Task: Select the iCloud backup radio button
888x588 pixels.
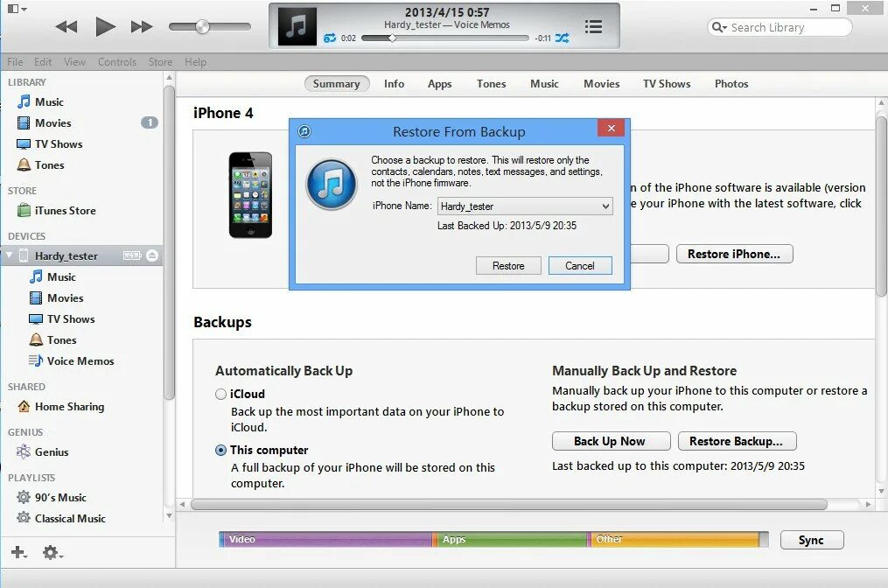Action: tap(220, 394)
